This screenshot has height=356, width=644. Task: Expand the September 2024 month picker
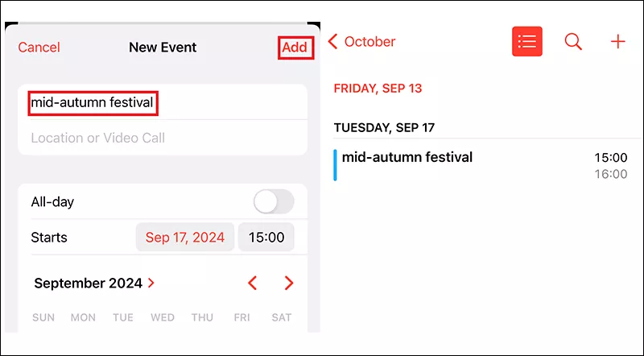(94, 283)
